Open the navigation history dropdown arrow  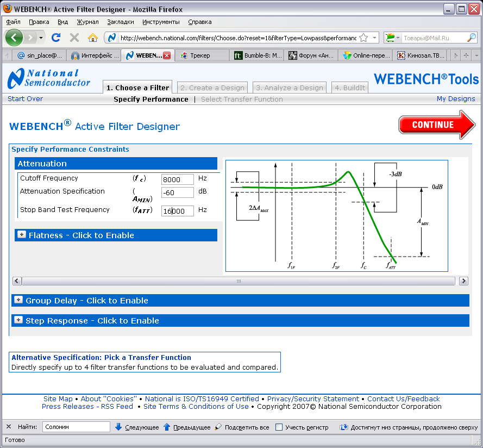pyautogui.click(x=41, y=38)
